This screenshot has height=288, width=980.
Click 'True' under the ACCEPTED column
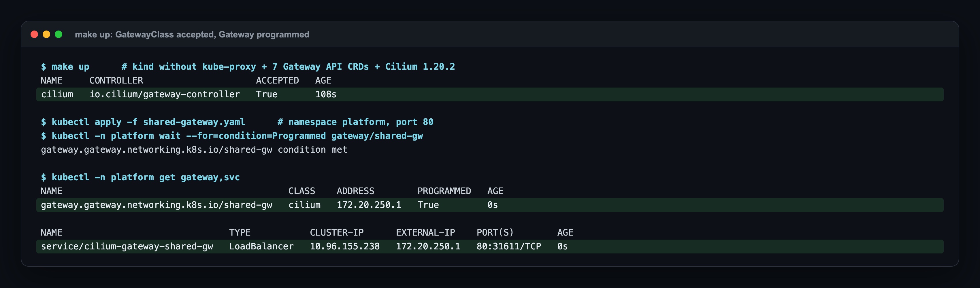[x=267, y=94]
